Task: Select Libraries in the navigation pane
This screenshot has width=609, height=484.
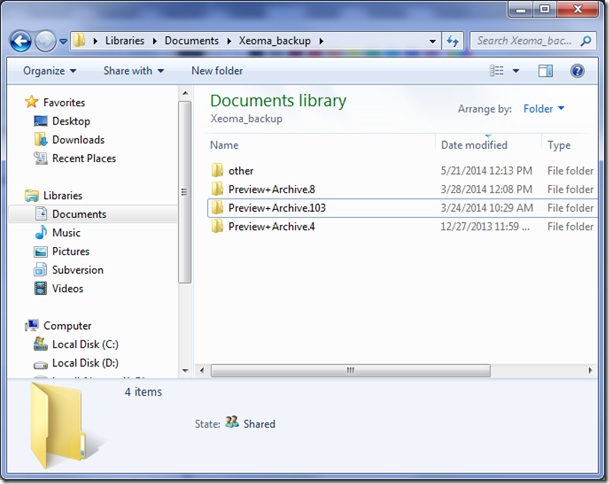Action: click(x=63, y=195)
